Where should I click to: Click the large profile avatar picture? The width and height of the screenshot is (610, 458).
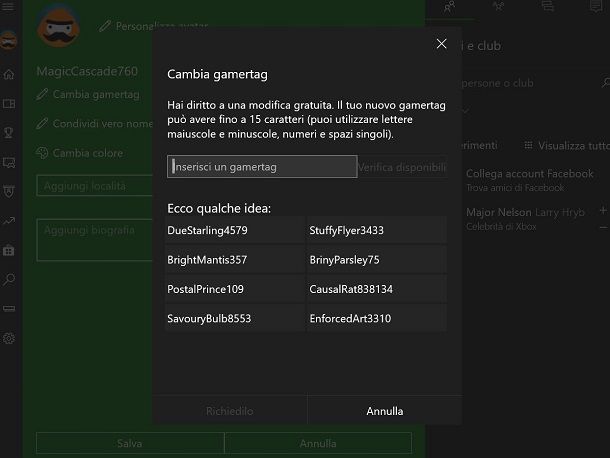(x=58, y=26)
